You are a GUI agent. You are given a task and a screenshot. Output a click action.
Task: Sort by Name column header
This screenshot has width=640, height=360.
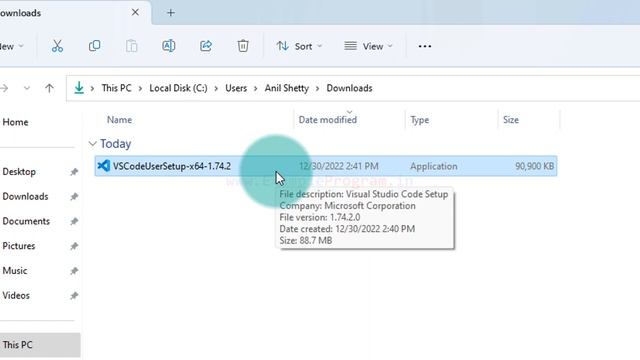pos(119,120)
